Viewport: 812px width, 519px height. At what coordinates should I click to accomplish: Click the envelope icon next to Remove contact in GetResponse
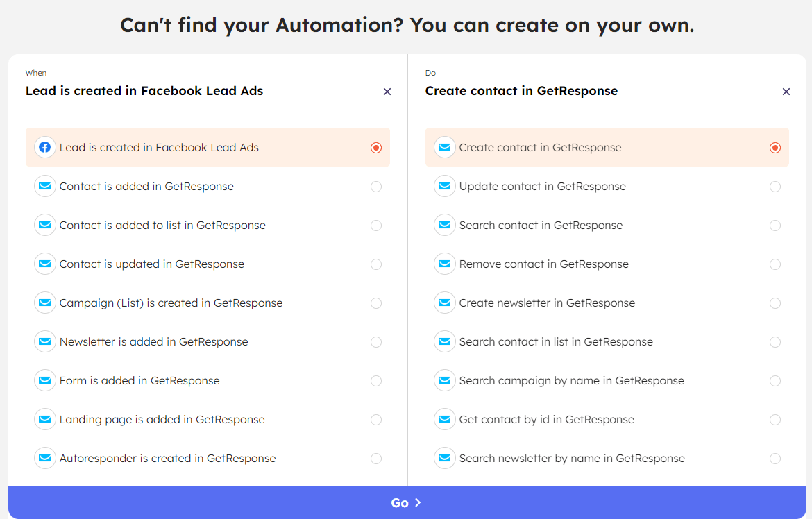click(x=444, y=264)
